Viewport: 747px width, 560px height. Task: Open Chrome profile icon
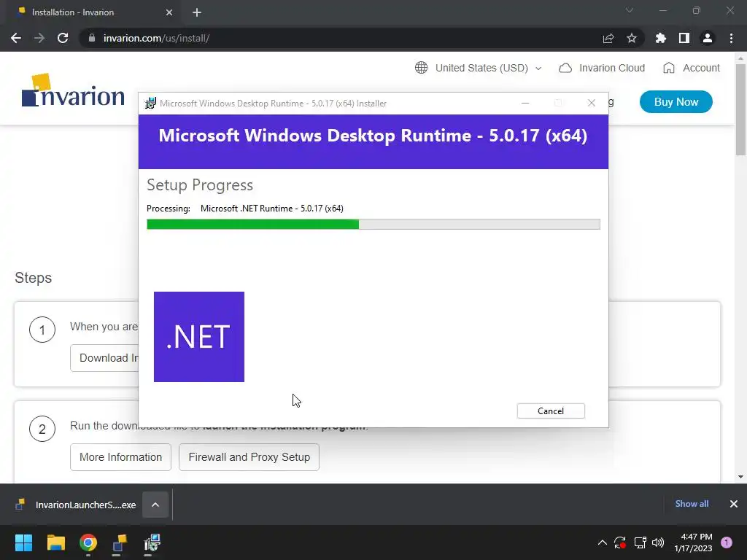coord(708,38)
